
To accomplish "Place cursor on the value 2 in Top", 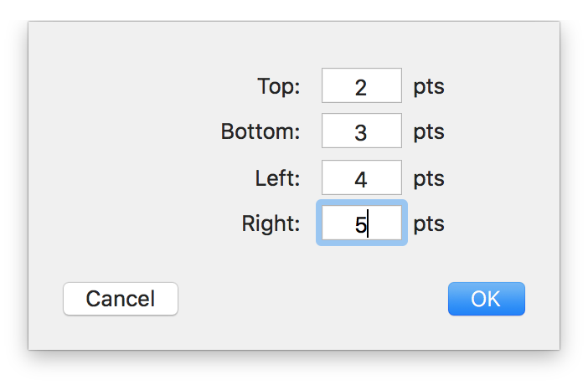I will coord(361,87).
